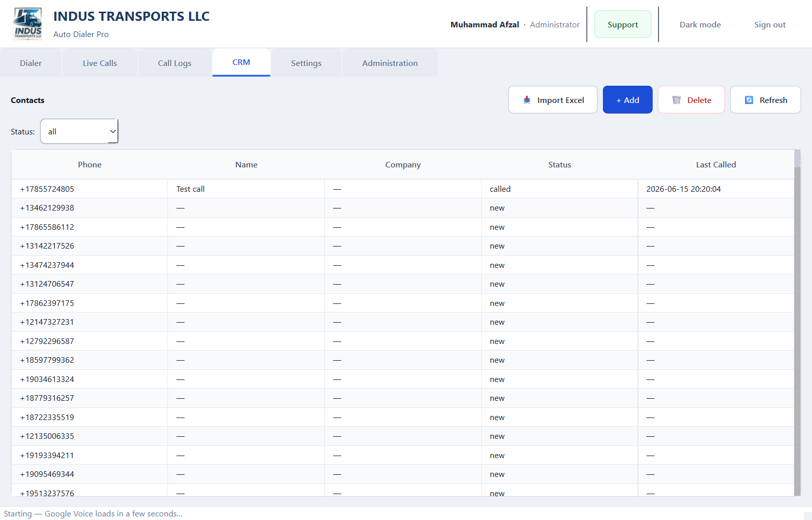Switch to the Dialer tab

[x=31, y=63]
